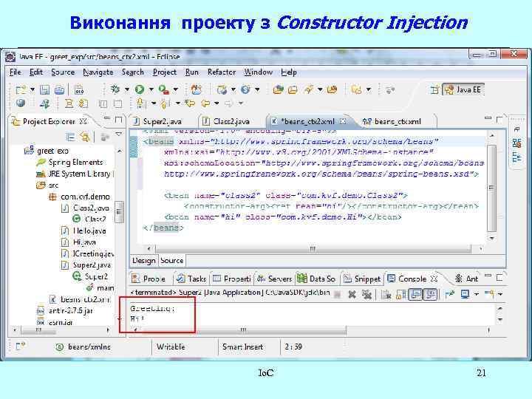Open the Window menu

tap(258, 72)
